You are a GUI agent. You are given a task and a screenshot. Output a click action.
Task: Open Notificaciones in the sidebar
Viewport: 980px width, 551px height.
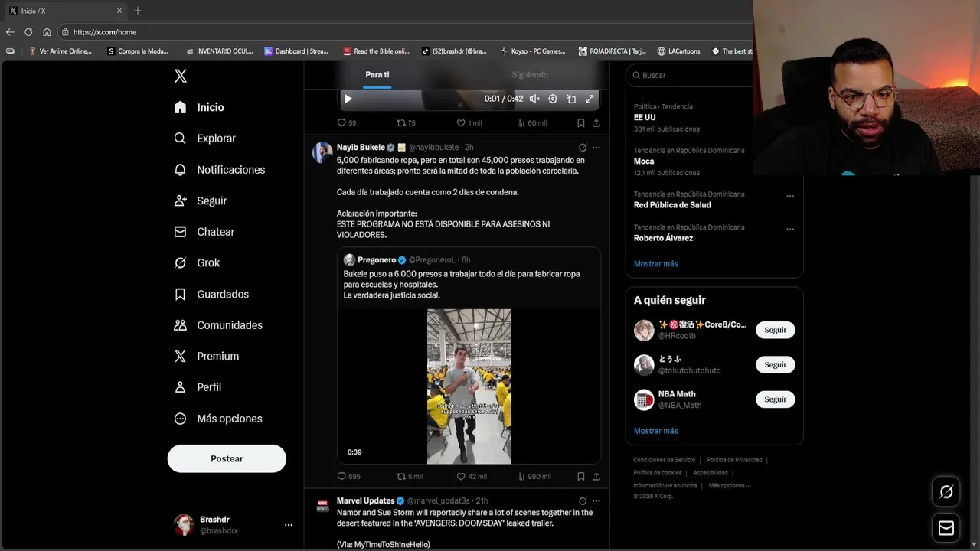[x=219, y=170]
